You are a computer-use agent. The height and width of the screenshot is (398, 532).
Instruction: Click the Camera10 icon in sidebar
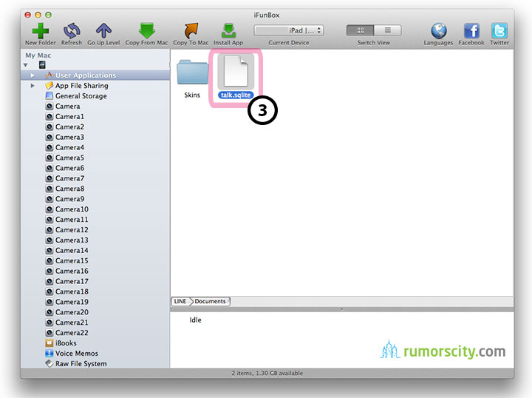50,209
